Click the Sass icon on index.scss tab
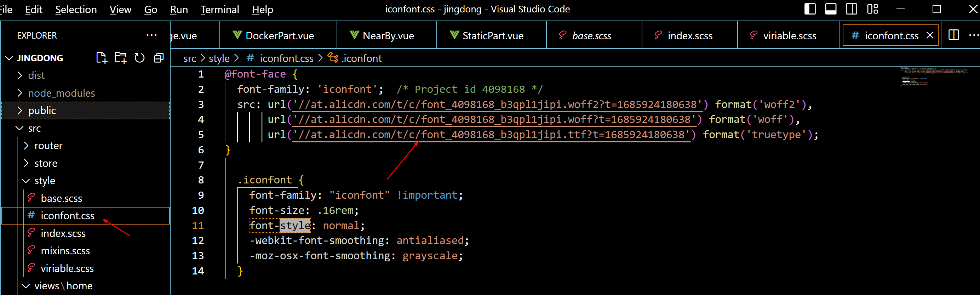The image size is (980, 295). 658,35
